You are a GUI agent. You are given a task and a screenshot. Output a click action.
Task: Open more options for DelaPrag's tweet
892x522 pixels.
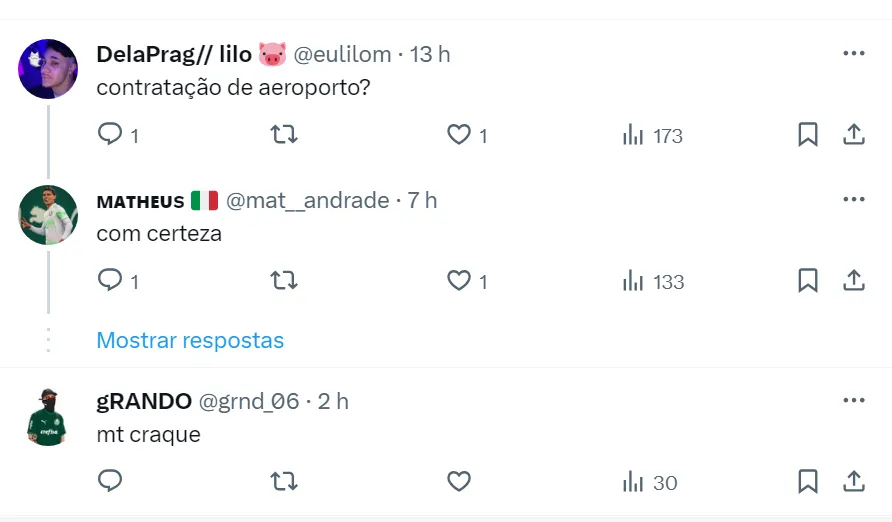coord(853,54)
